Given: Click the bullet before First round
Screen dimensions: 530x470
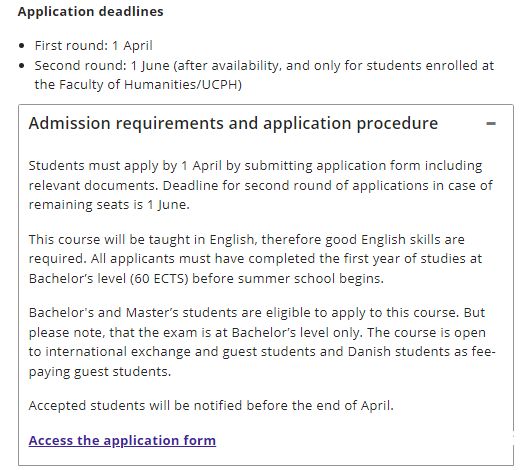Looking at the screenshot, I should pyautogui.click(x=22, y=46).
